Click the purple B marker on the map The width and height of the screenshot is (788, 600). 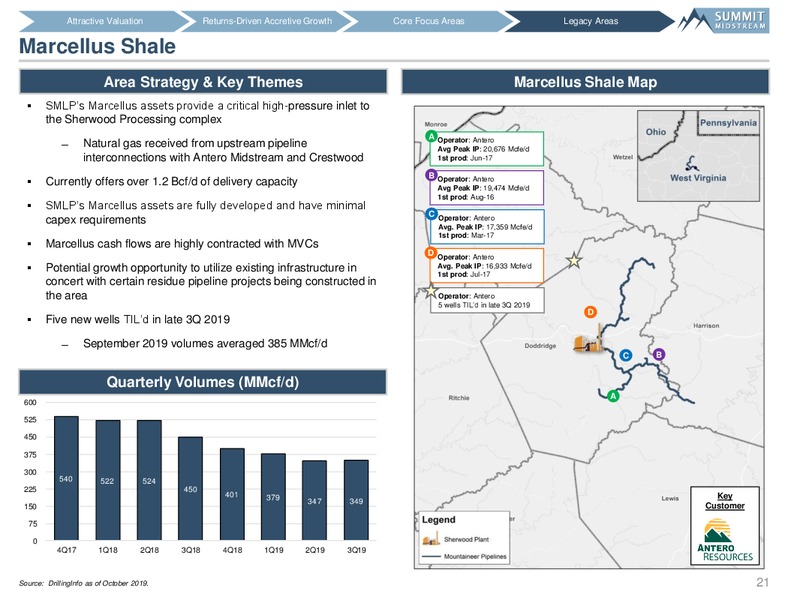coord(659,354)
